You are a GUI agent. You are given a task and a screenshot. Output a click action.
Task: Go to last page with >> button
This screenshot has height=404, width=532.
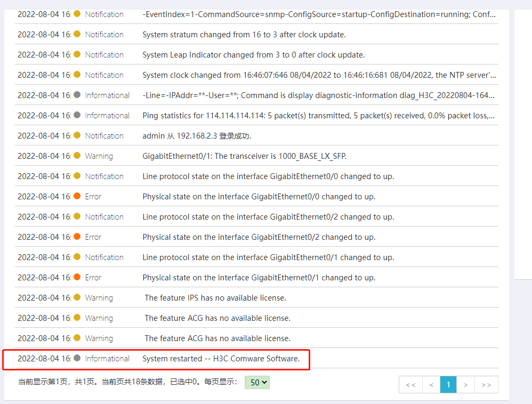click(486, 385)
